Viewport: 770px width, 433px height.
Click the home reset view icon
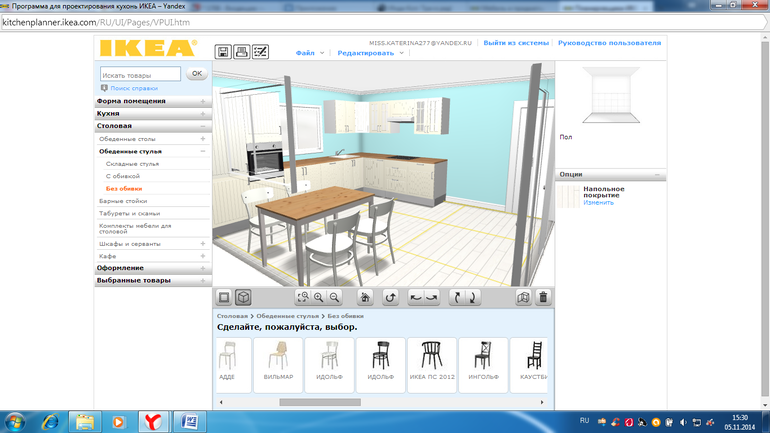[x=365, y=297]
